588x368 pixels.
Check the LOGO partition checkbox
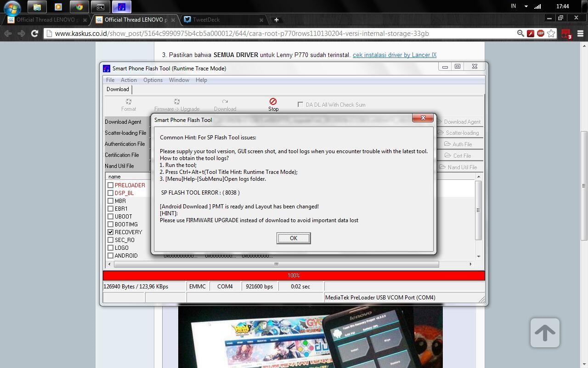pyautogui.click(x=110, y=247)
